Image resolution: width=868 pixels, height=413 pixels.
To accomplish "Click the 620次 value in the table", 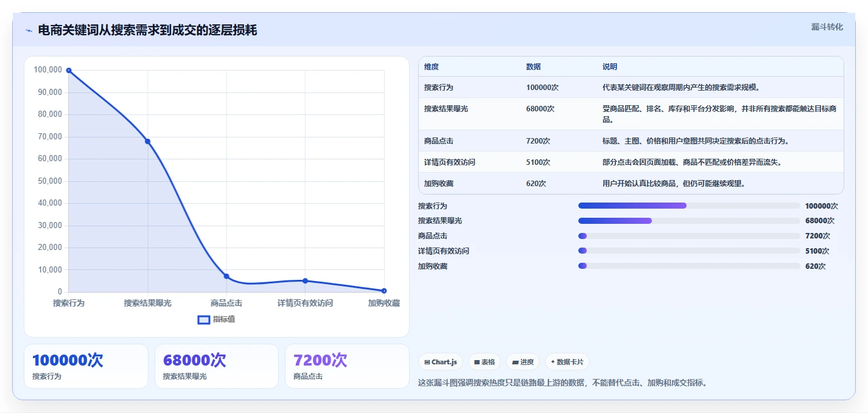I will click(x=536, y=184).
